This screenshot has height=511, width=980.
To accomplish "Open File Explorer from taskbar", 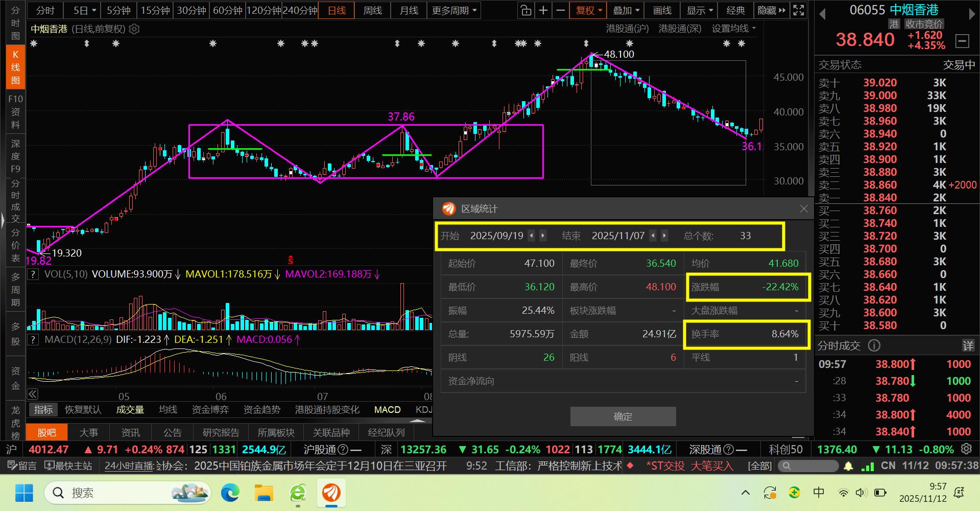I will [264, 493].
